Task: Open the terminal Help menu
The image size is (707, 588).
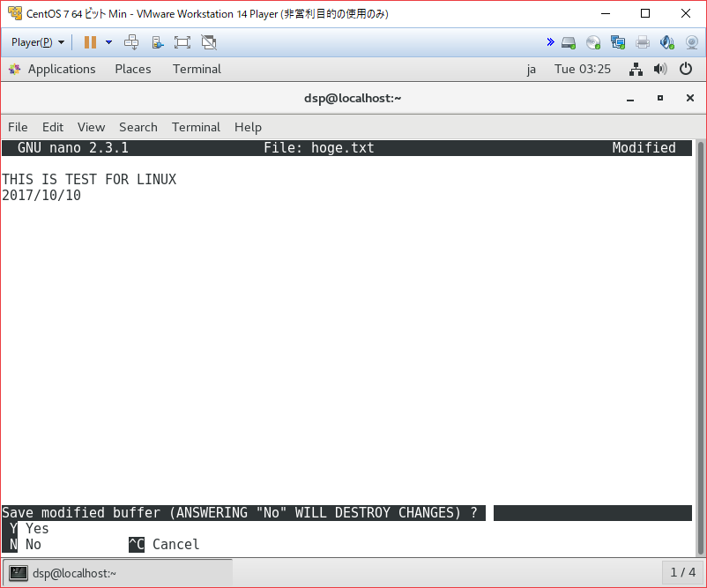Action: [x=248, y=127]
